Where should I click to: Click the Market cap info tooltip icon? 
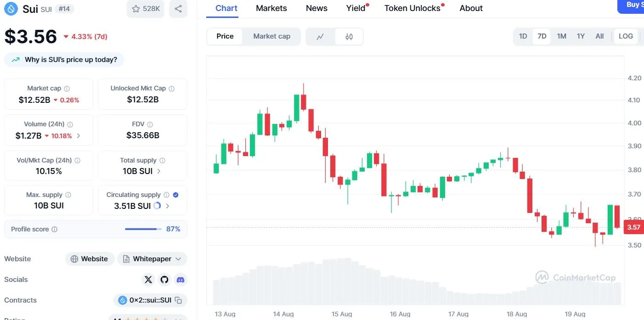pyautogui.click(x=68, y=88)
